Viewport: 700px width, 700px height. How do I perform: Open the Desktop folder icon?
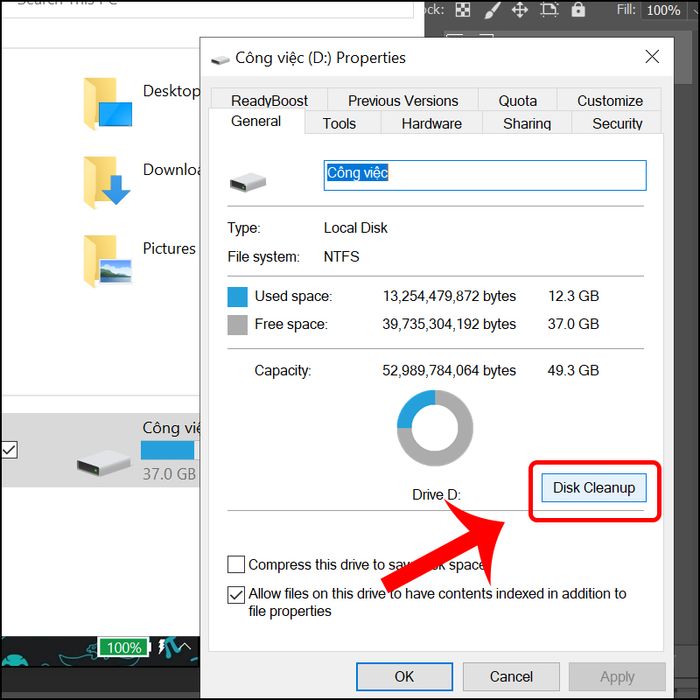[108, 104]
